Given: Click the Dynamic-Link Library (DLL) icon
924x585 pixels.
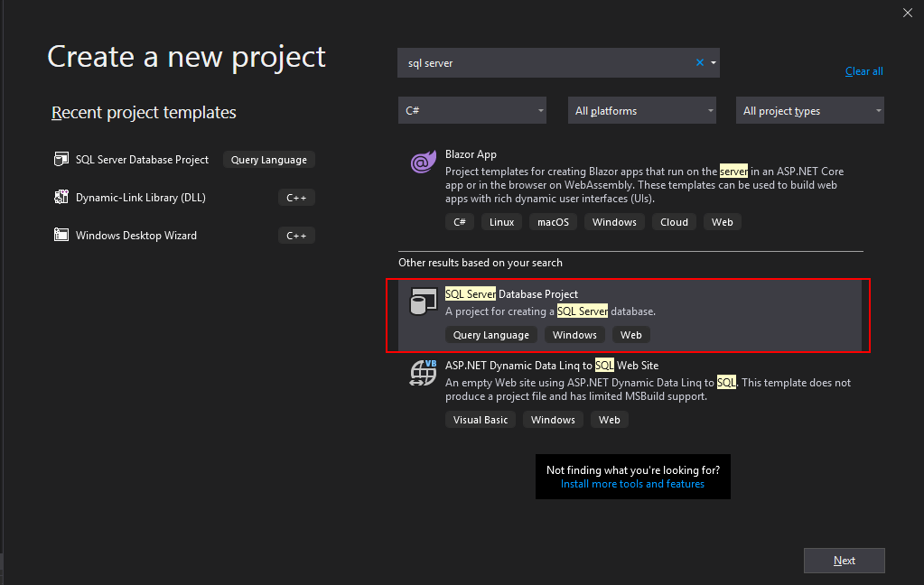Looking at the screenshot, I should click(x=61, y=198).
